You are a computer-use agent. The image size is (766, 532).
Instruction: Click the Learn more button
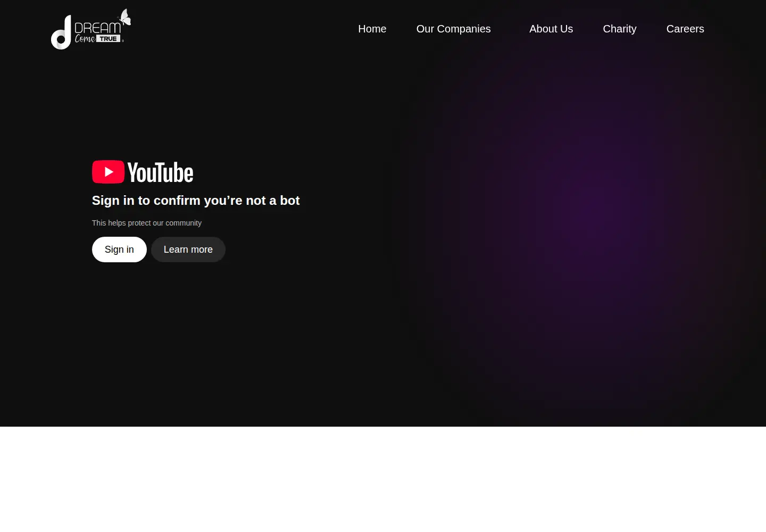click(188, 250)
